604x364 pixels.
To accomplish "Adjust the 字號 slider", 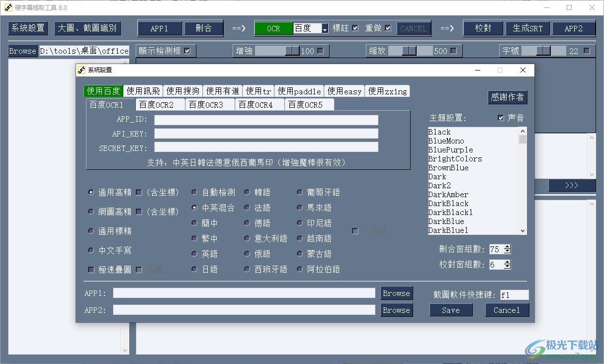I will tap(544, 51).
